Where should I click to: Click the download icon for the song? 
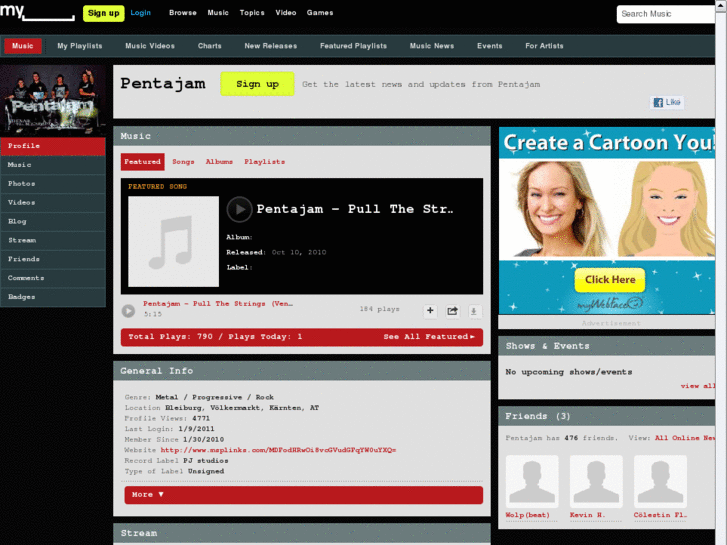(x=474, y=311)
